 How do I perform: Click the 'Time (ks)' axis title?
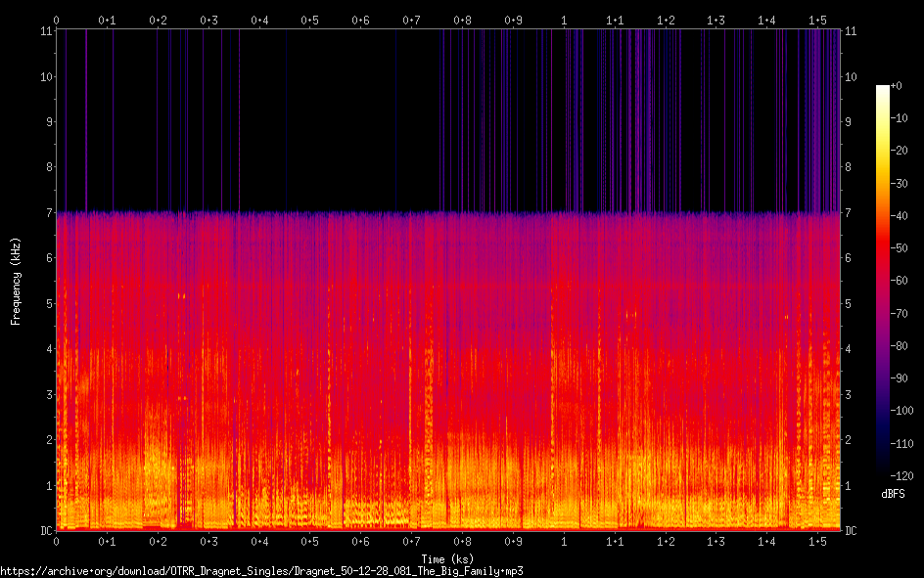(x=447, y=559)
